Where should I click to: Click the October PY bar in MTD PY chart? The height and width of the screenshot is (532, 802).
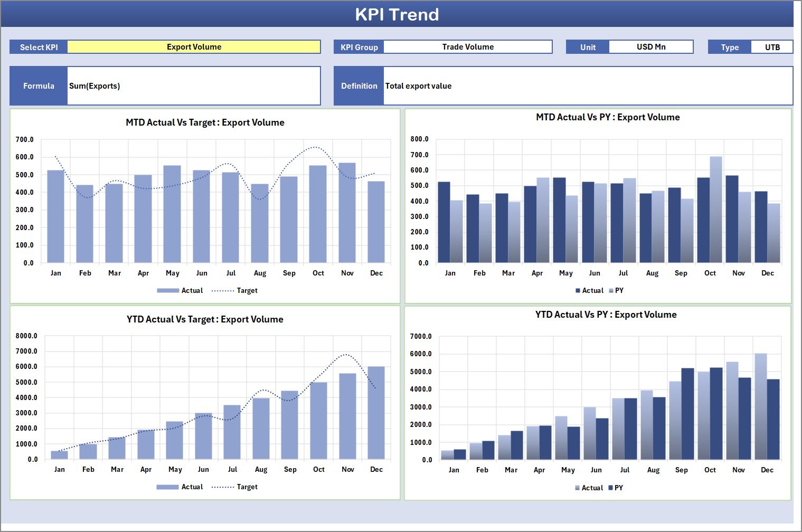[x=716, y=211]
